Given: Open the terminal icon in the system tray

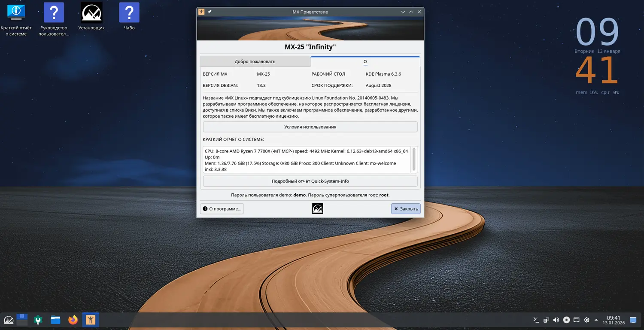Looking at the screenshot, I should (535, 320).
